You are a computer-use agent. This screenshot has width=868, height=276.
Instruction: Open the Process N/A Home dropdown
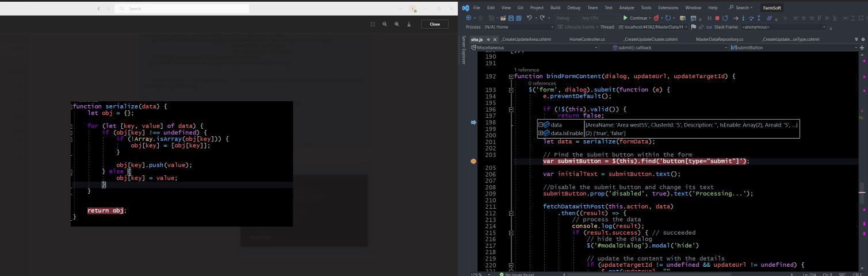(x=518, y=27)
